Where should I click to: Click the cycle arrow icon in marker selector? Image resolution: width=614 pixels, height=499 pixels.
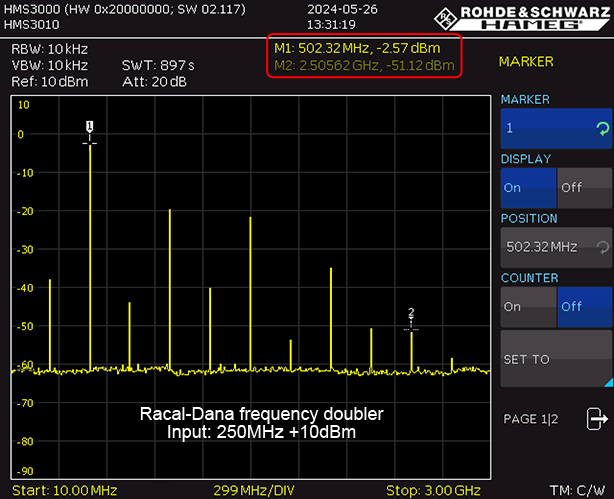(603, 128)
